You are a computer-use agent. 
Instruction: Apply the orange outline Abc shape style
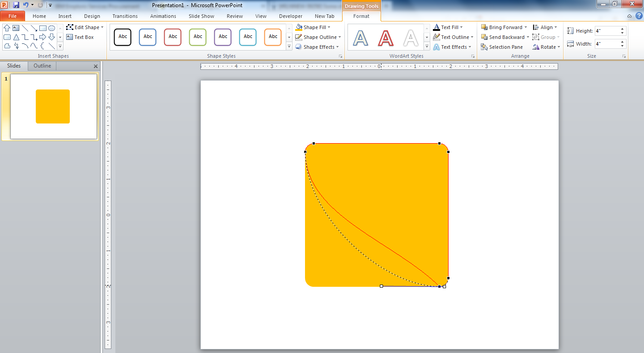(x=273, y=37)
